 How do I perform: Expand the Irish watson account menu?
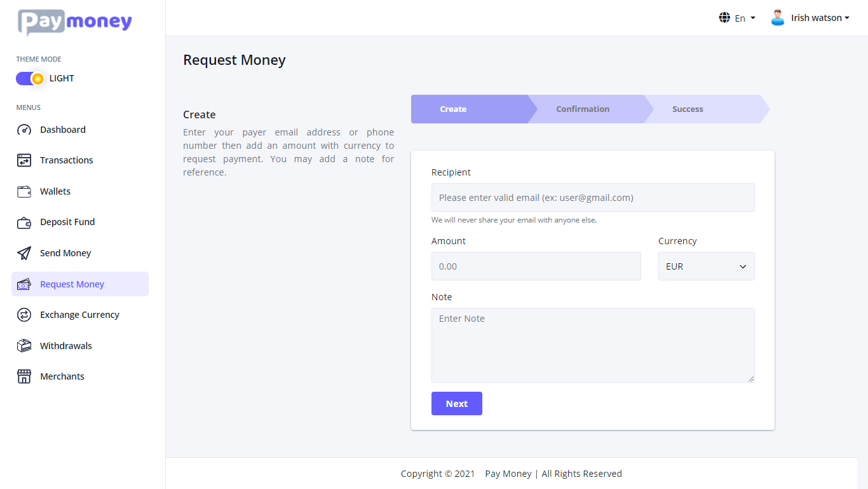point(814,17)
